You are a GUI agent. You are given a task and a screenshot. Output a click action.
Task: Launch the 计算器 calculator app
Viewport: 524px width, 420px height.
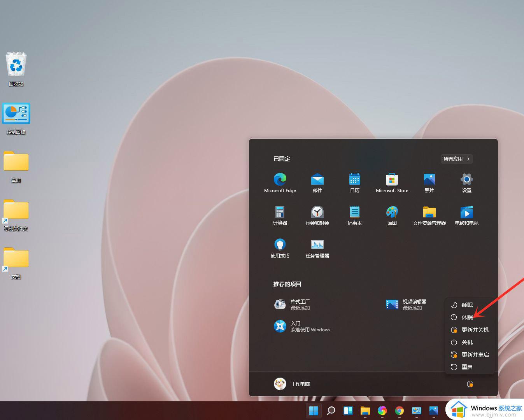tap(280, 215)
